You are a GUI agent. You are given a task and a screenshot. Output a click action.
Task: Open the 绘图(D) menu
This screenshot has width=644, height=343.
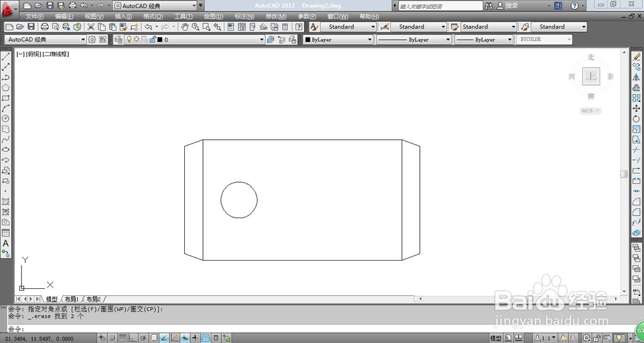click(x=214, y=17)
